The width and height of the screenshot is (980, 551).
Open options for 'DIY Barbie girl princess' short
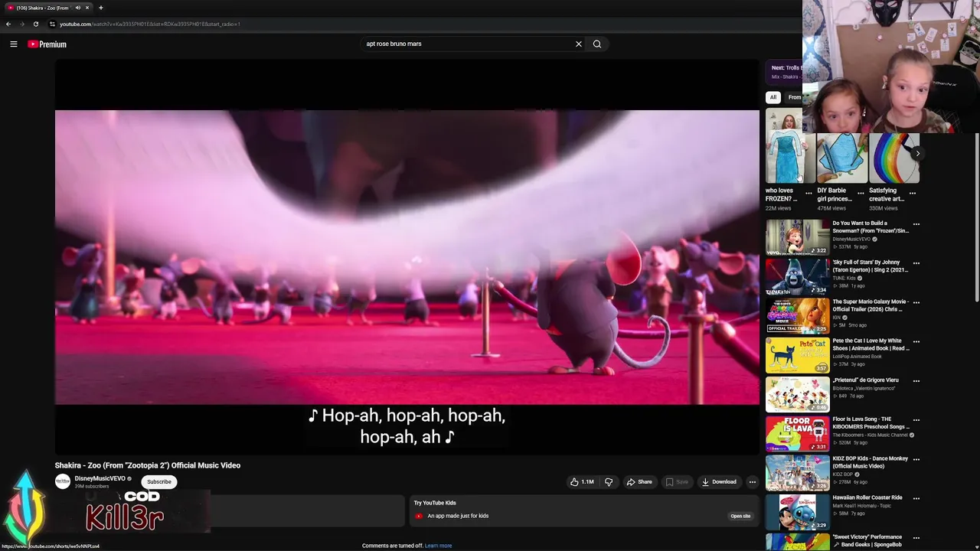[861, 193]
